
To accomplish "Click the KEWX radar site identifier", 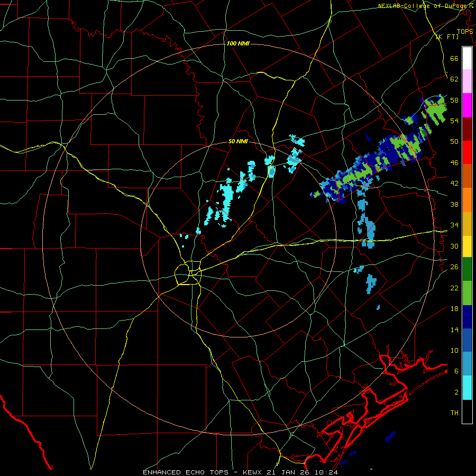I will [253, 472].
